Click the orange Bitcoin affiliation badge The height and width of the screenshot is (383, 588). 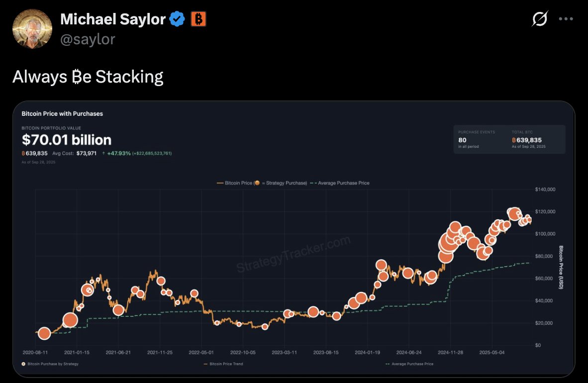pos(198,19)
